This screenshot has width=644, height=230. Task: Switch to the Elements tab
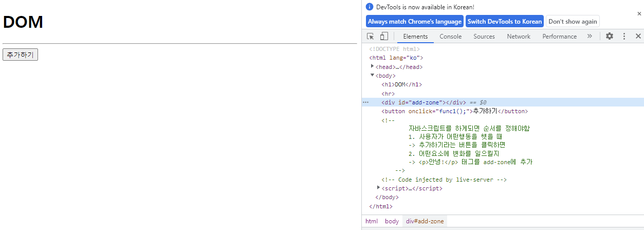tap(415, 37)
